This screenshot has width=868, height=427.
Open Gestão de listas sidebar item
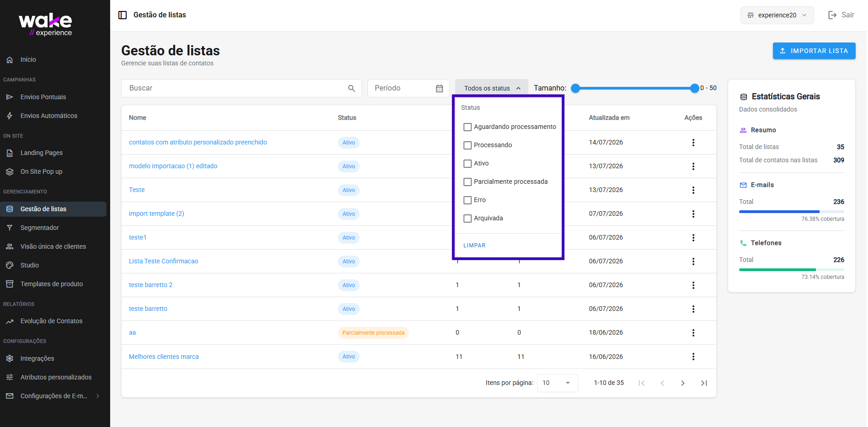tap(53, 209)
